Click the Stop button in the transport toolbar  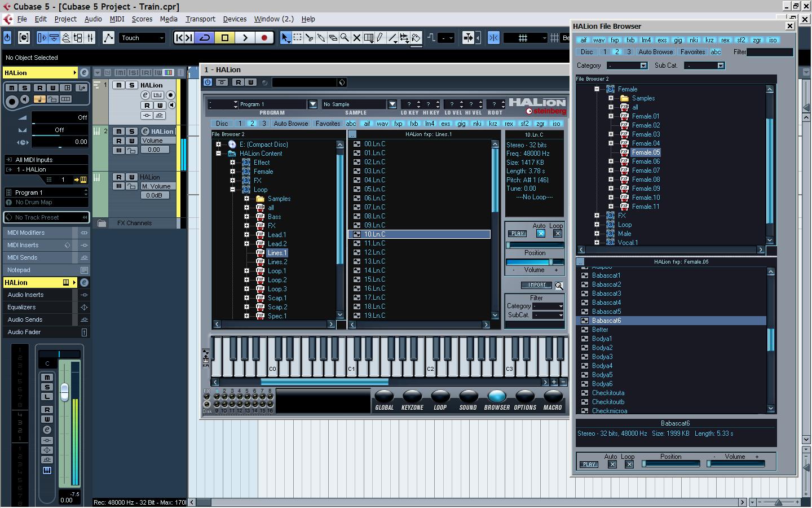[x=225, y=38]
